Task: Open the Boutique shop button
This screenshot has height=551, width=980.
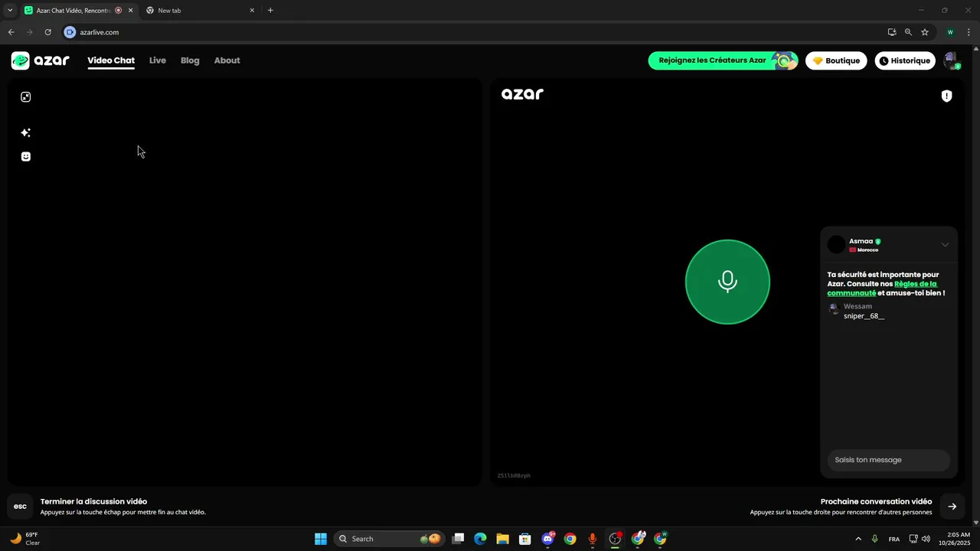Action: point(836,60)
